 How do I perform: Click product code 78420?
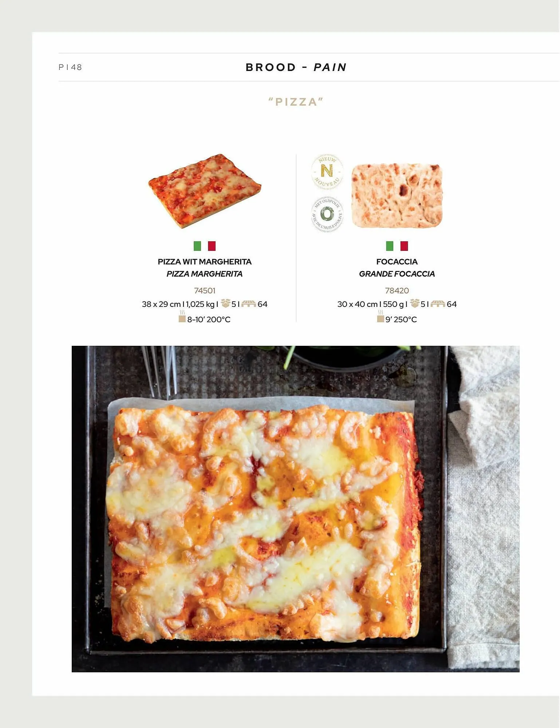click(397, 290)
